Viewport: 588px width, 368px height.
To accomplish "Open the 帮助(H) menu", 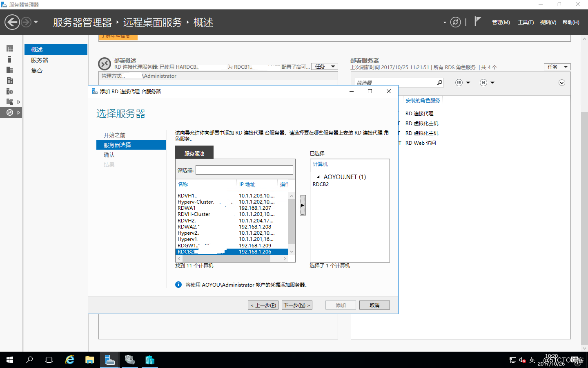I will pos(571,22).
